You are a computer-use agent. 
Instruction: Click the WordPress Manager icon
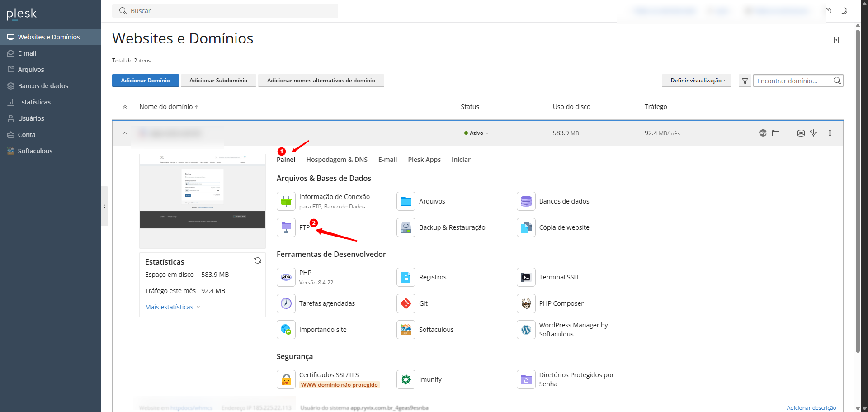(x=526, y=330)
